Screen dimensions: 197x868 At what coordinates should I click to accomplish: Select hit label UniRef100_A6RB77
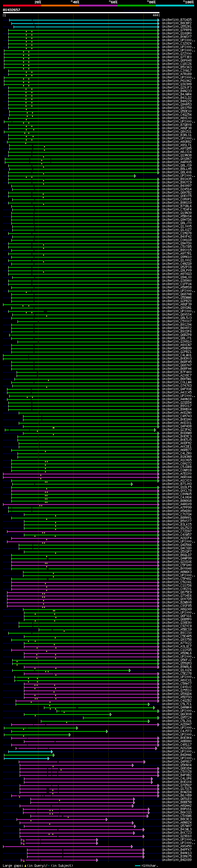pos(177,450)
